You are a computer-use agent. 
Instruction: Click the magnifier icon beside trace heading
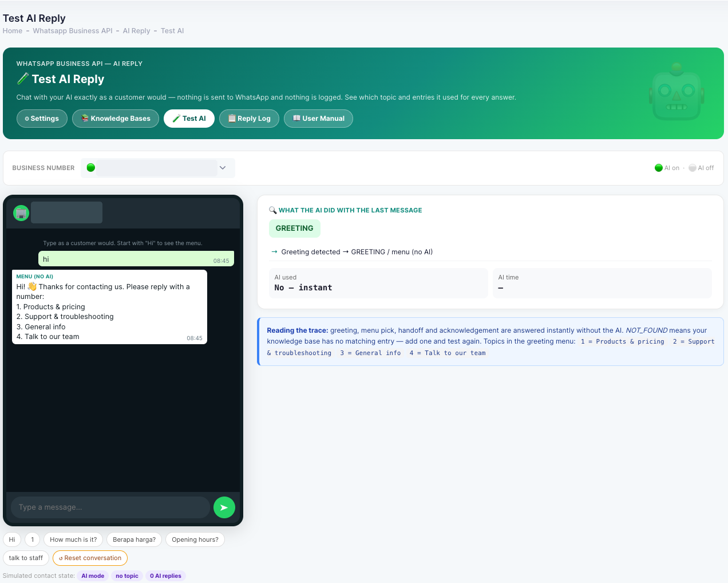[x=273, y=210]
